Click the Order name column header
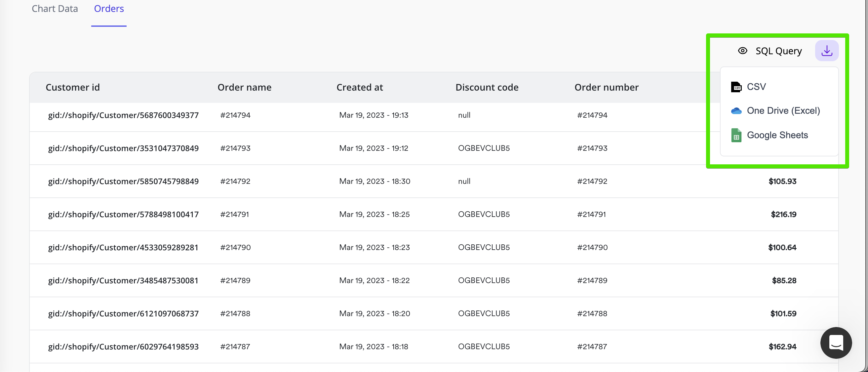This screenshot has width=868, height=372. pos(244,87)
